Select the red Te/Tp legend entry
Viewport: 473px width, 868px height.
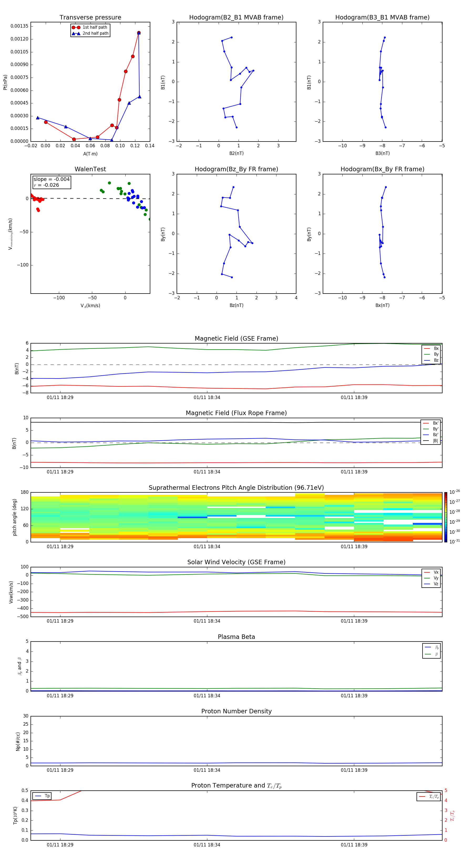[x=429, y=796]
